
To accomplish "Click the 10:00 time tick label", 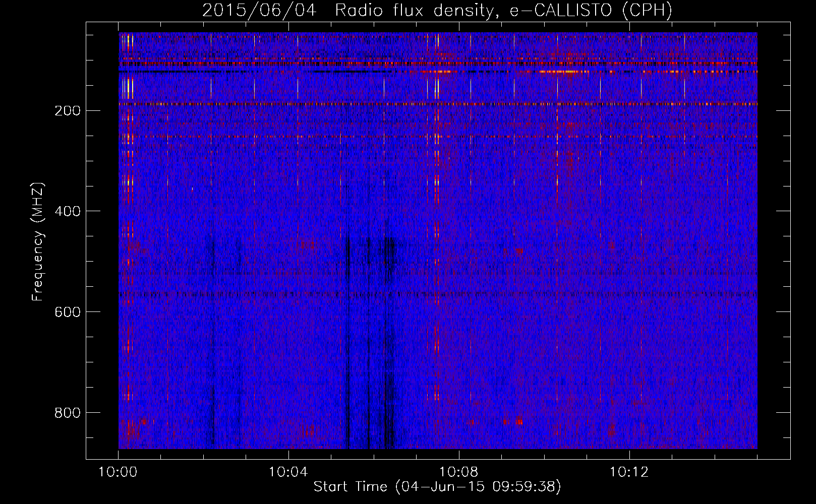I will [118, 472].
